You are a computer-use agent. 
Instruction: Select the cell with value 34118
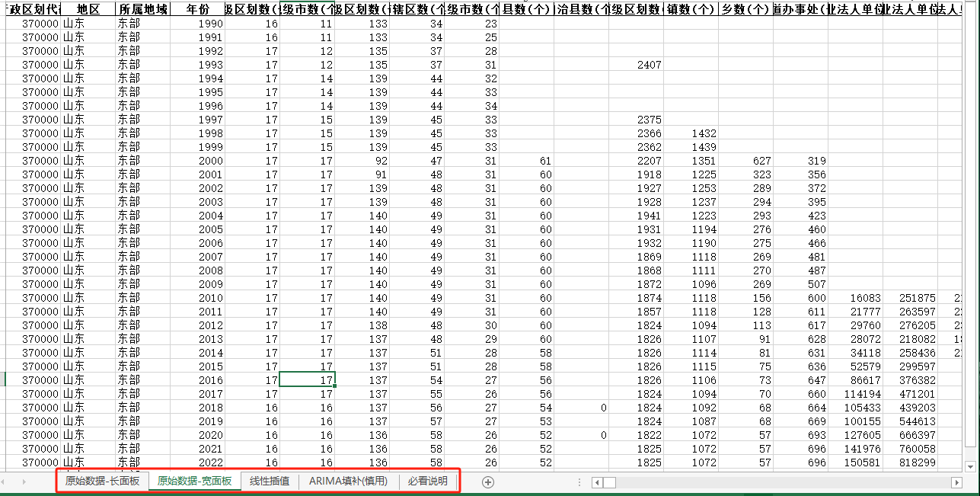click(855, 353)
